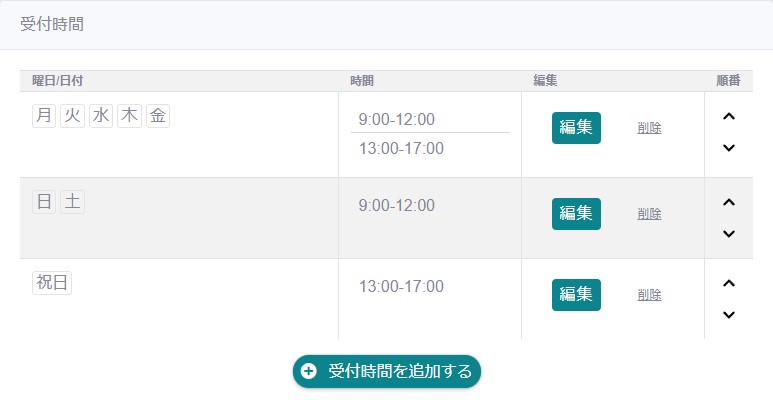Delete the 祝日 row

click(x=649, y=295)
